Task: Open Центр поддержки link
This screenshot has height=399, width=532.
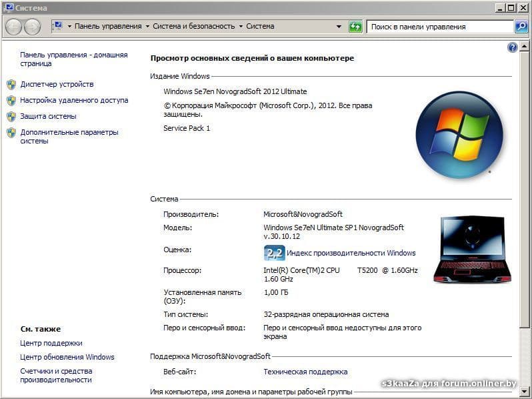Action: [51, 343]
